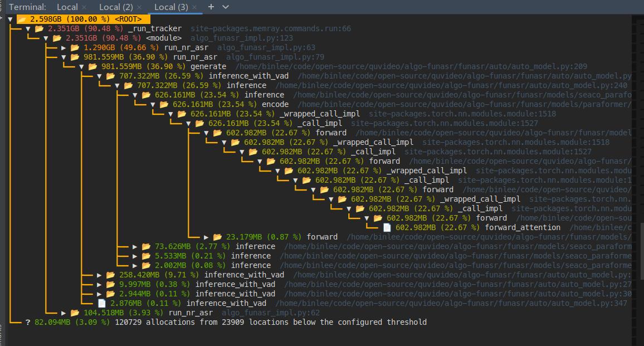Viewport: 644px width, 346px height.
Task: Click the path 'algo_funasr_impl.py:79'
Action: tap(275, 57)
